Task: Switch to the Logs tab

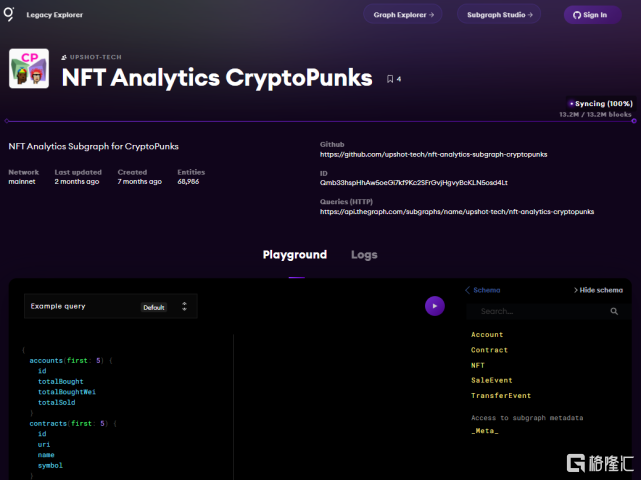Action: 364,255
